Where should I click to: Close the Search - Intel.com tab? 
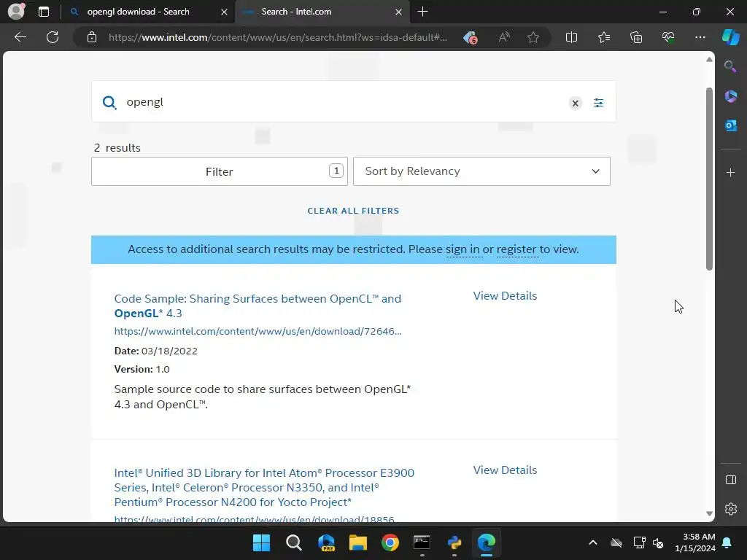pos(399,12)
